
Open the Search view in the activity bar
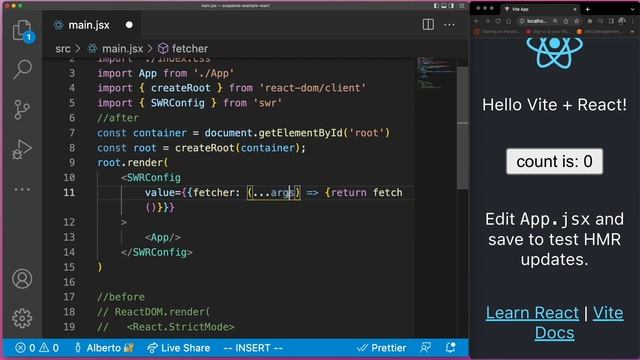(x=22, y=69)
